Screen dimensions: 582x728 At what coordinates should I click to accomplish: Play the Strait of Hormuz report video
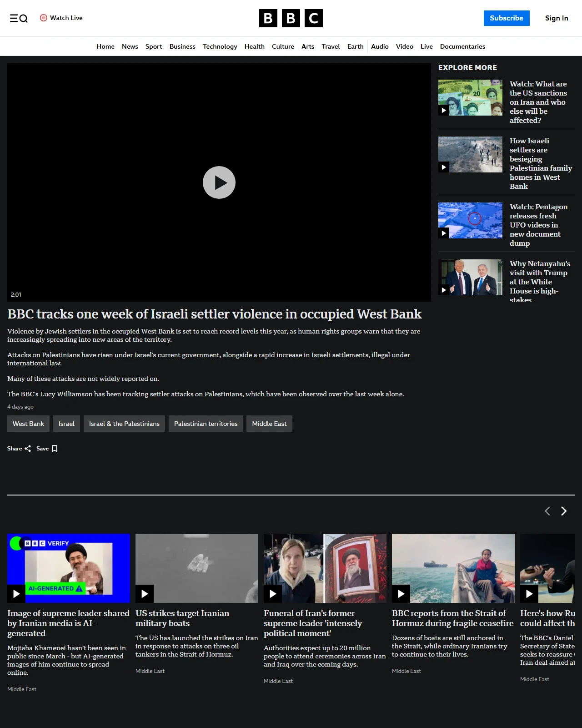click(401, 594)
